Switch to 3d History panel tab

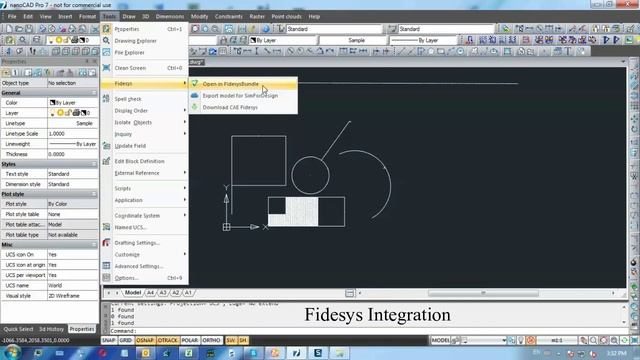point(51,329)
